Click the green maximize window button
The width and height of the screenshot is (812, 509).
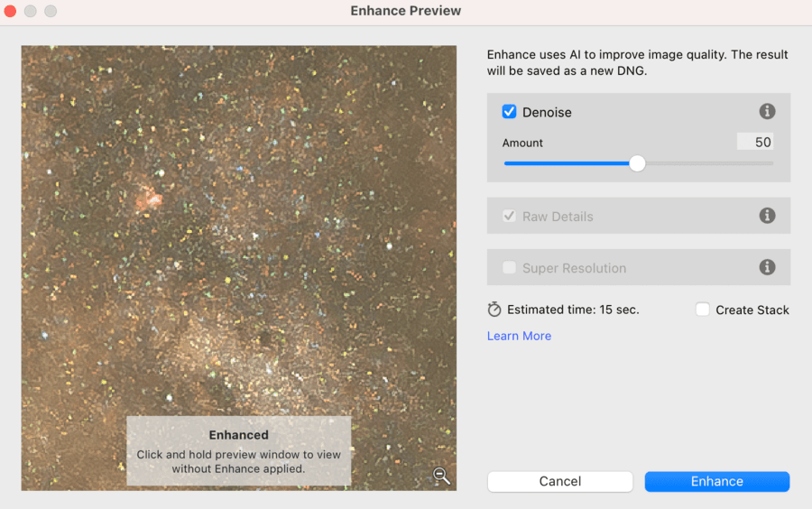click(51, 11)
